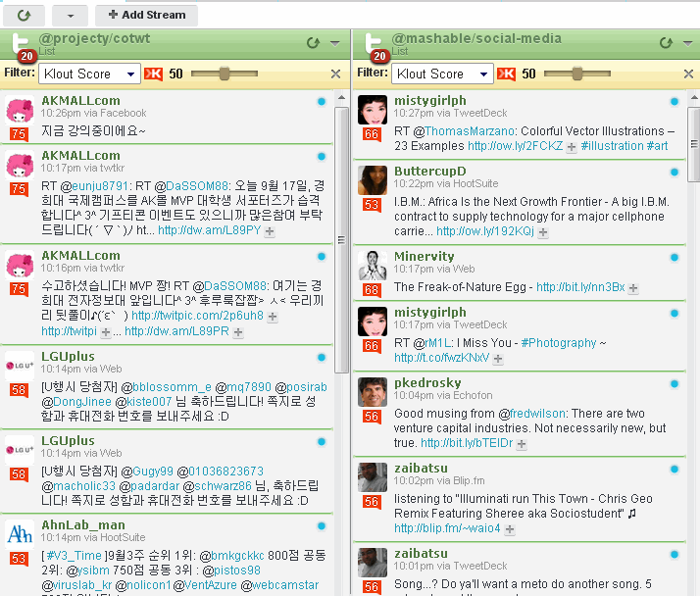This screenshot has width=700, height=596.
Task: Refresh the @projecty/cotwt stream
Action: 313,43
